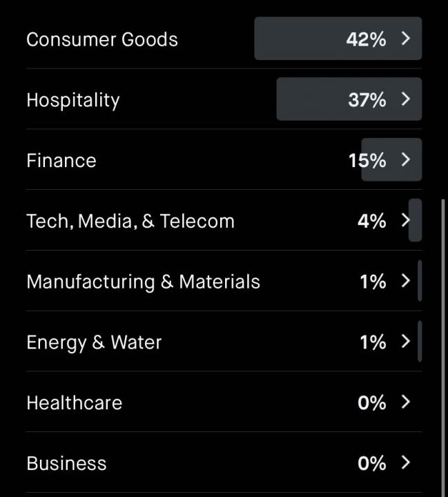Click the Business row chevron arrow

point(405,462)
